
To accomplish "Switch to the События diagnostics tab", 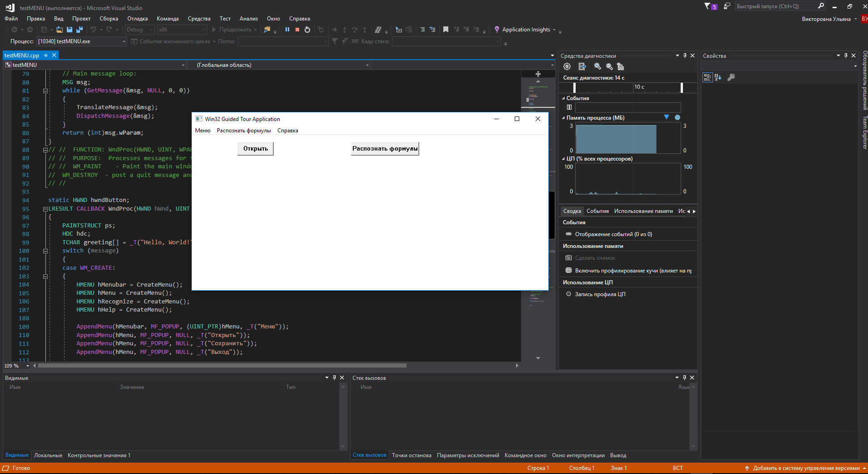I will [x=597, y=211].
